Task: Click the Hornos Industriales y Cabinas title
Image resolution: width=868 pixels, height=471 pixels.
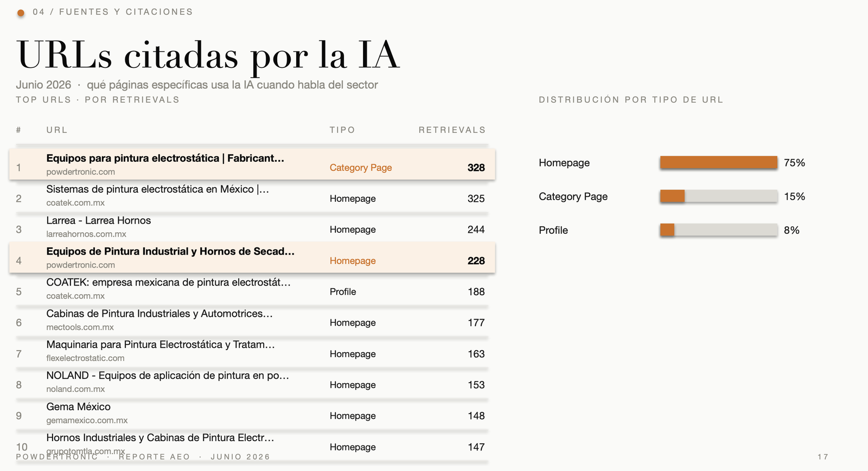Action: [160, 437]
